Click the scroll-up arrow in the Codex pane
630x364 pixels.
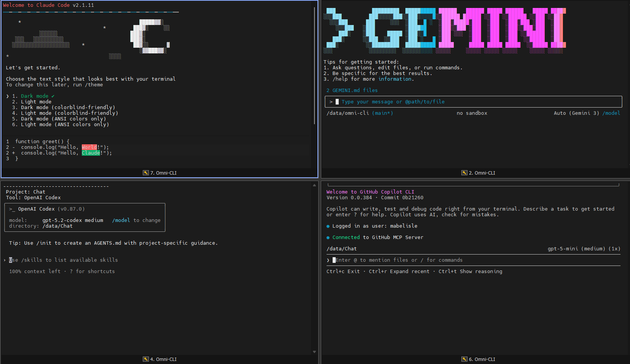point(314,185)
